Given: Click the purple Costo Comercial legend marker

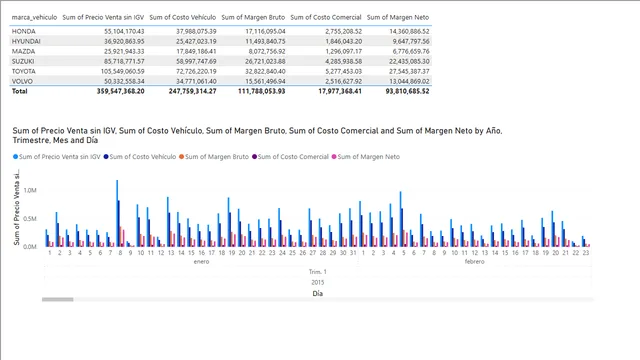Looking at the screenshot, I should tap(254, 157).
